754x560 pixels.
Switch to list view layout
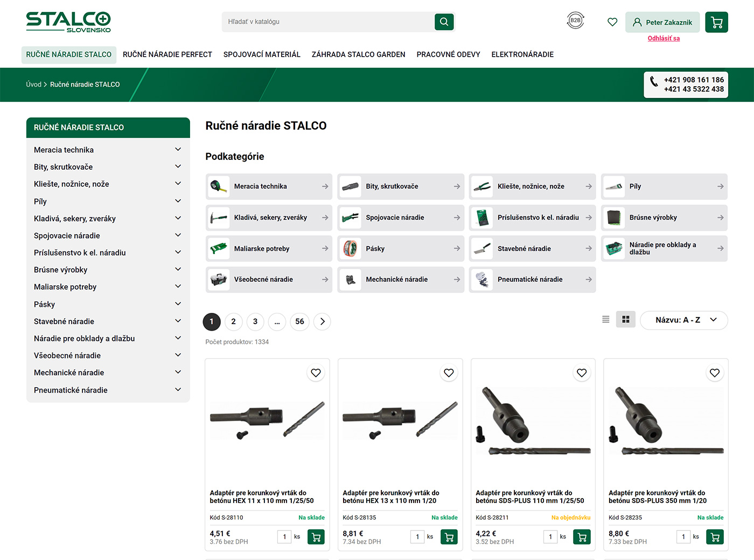click(x=605, y=319)
